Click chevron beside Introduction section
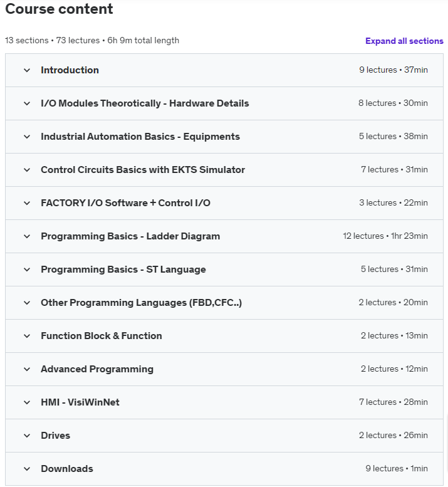Screen dimensions: 448x487 [27, 70]
